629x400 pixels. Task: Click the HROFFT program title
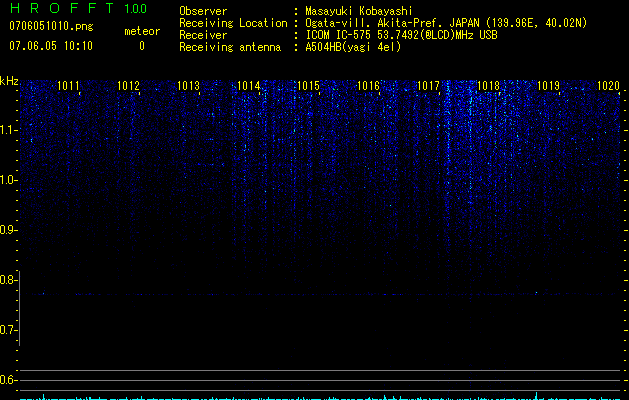coord(62,8)
